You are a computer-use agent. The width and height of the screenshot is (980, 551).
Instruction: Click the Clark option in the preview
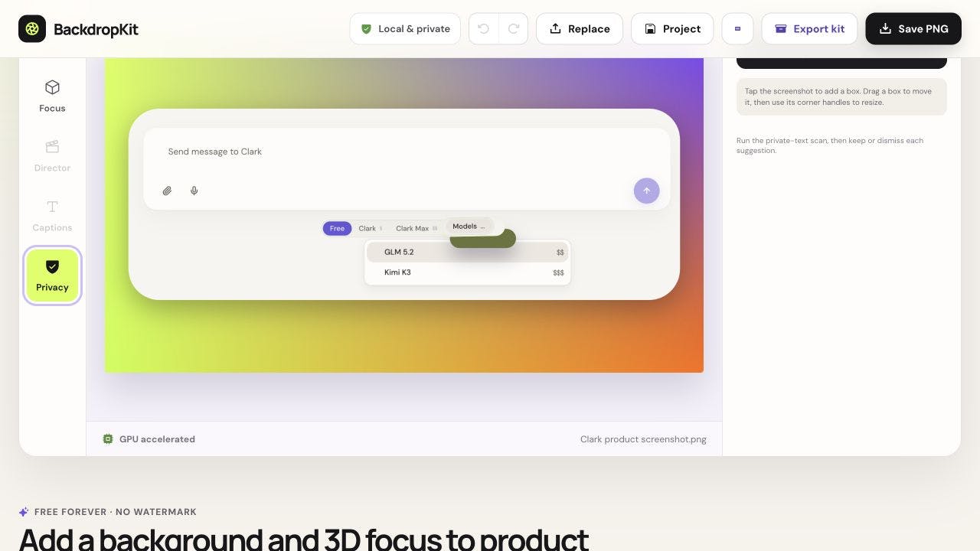pyautogui.click(x=370, y=228)
